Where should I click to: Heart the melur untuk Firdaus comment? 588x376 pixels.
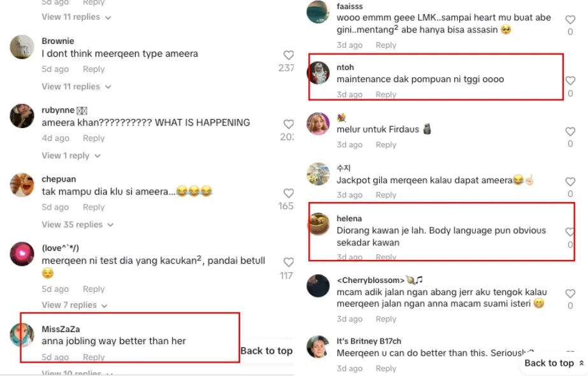coord(570,131)
